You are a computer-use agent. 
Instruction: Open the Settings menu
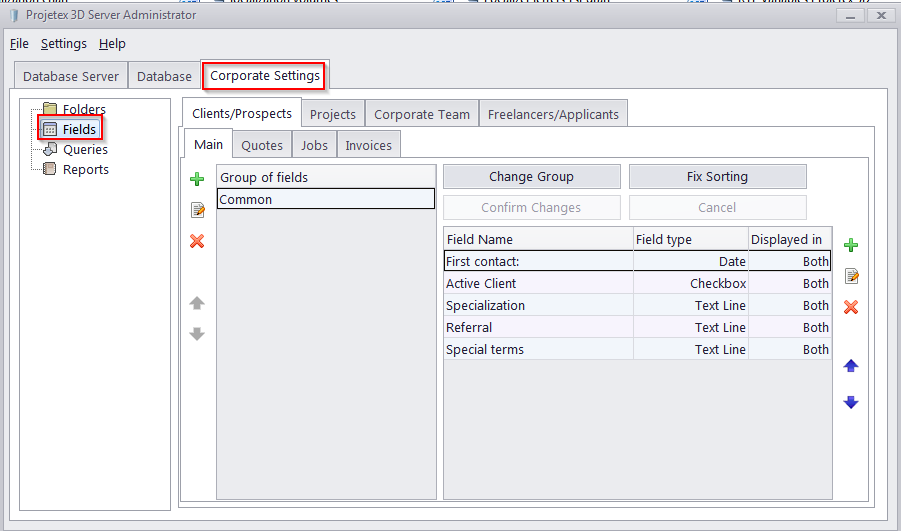coord(64,44)
